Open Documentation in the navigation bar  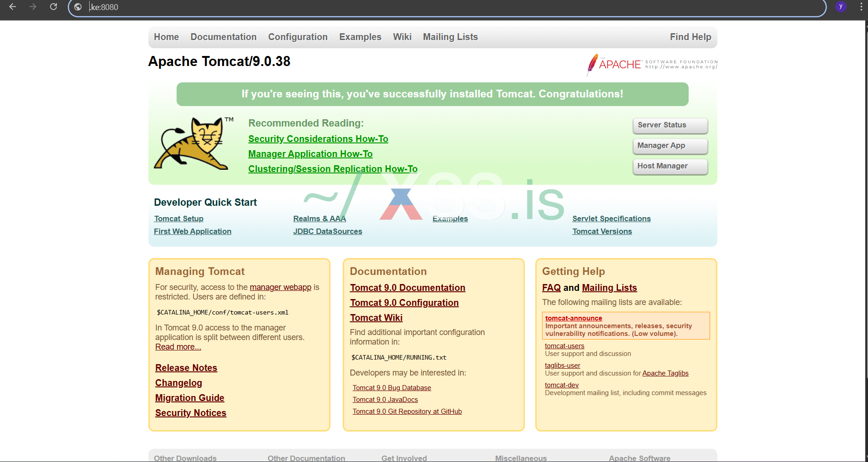click(223, 37)
